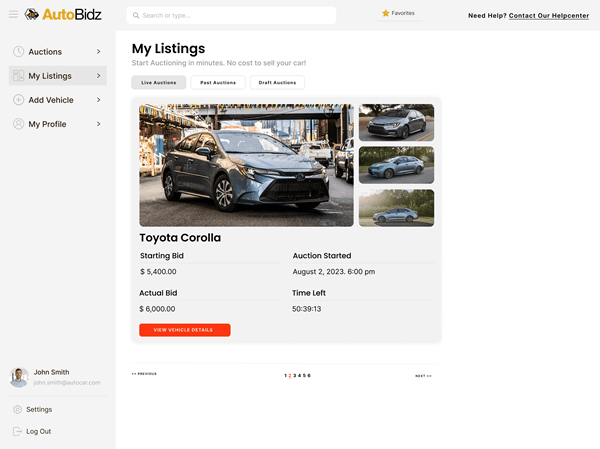This screenshot has width=600, height=449.
Task: Go to page 6
Action: [x=309, y=376]
